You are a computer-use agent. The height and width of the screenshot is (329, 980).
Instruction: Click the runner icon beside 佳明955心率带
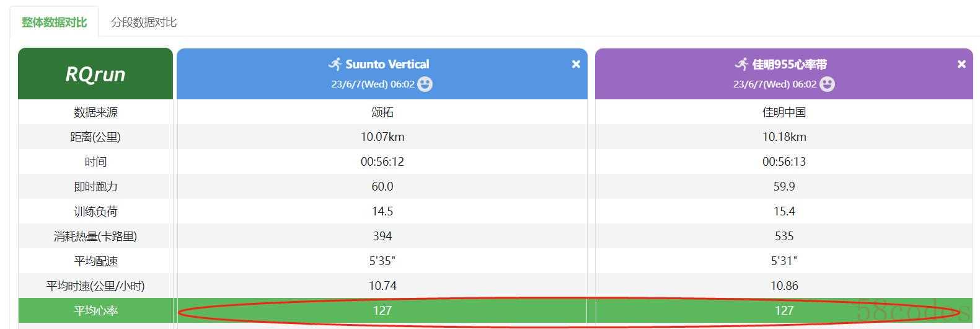(x=741, y=64)
